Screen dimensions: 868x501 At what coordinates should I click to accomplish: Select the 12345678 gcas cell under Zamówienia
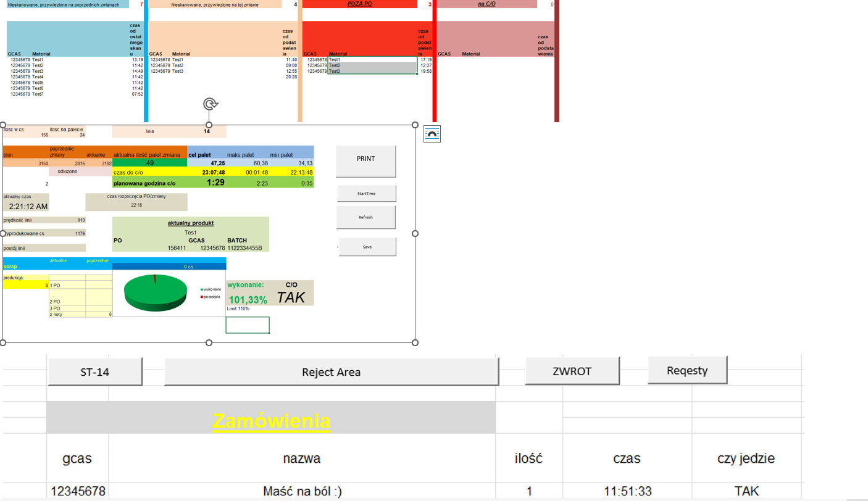pos(78,491)
